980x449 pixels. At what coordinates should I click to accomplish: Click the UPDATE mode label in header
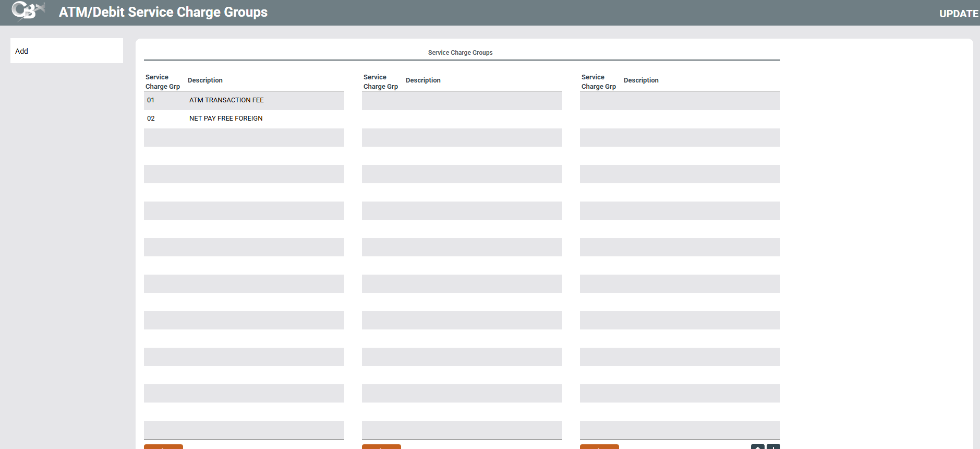click(x=958, y=14)
